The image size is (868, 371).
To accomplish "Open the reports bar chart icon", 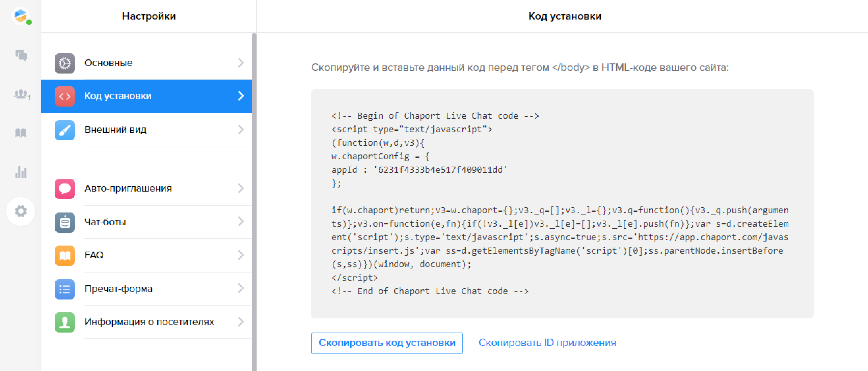I will (x=21, y=172).
